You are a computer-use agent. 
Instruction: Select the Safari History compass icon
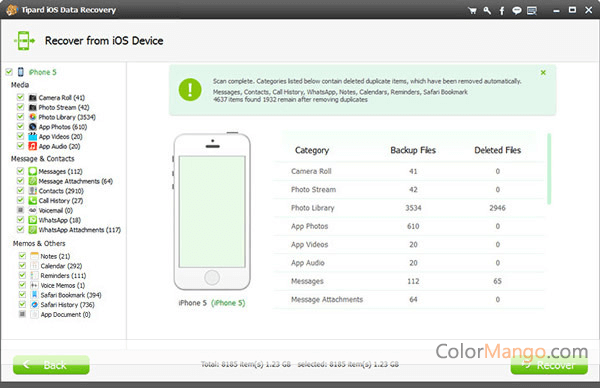[34, 305]
